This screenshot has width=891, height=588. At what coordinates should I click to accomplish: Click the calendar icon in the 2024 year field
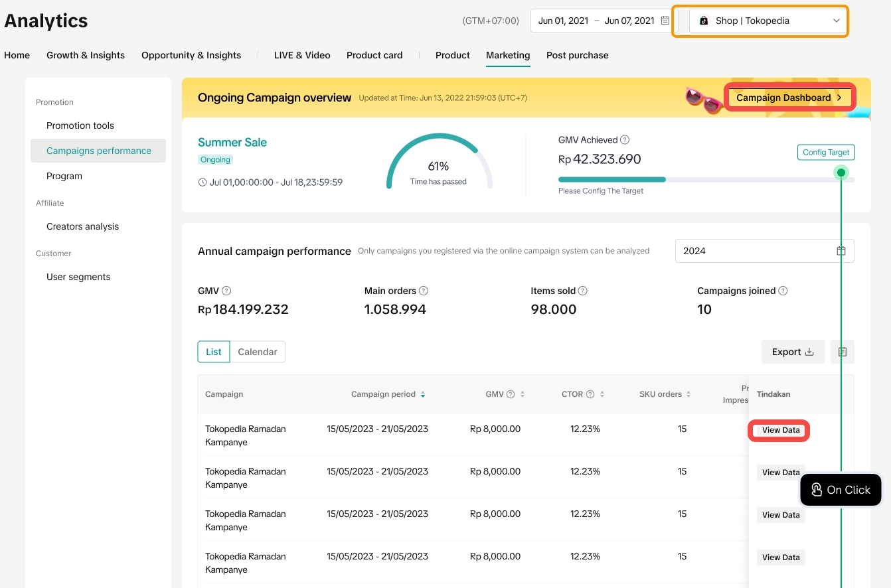pyautogui.click(x=841, y=251)
